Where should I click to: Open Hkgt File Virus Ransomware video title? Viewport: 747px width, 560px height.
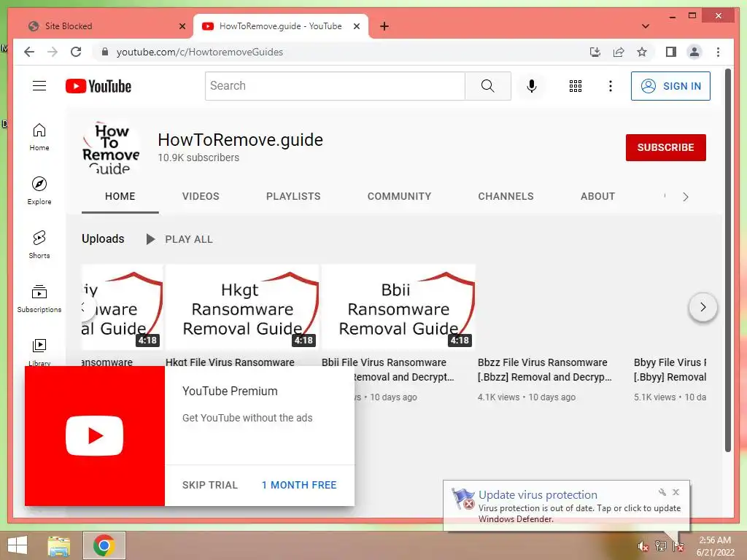tap(230, 362)
